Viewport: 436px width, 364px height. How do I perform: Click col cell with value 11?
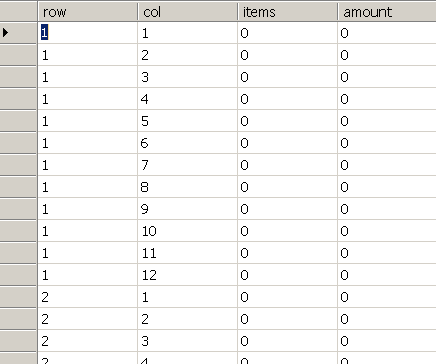click(187, 253)
